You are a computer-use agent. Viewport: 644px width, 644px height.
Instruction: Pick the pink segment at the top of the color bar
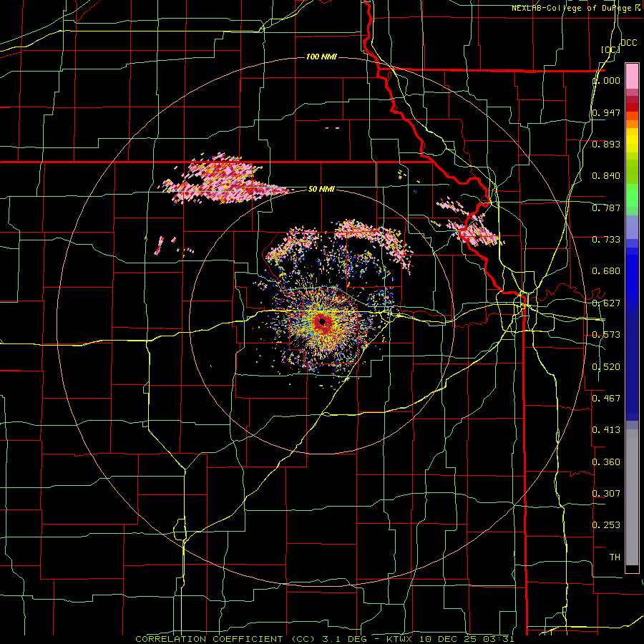coord(632,76)
